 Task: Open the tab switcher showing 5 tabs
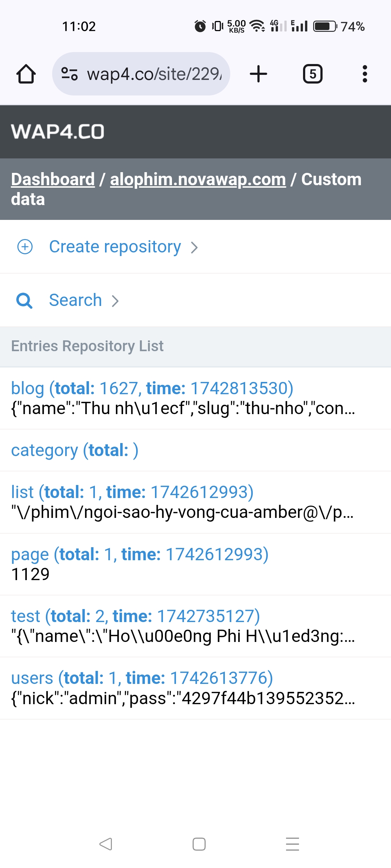pos(312,74)
